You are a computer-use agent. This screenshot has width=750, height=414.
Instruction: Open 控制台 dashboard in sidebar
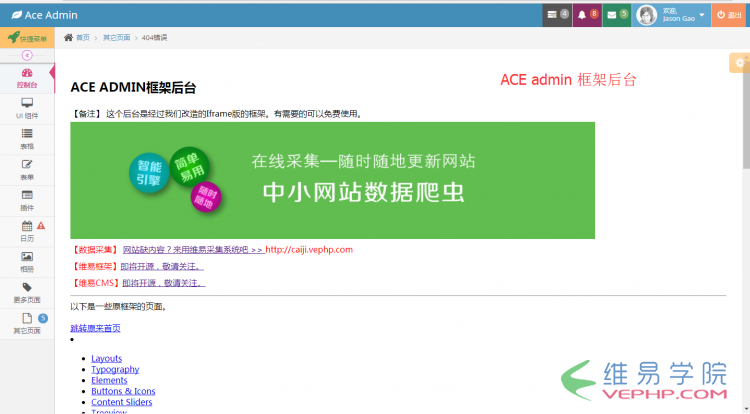tap(27, 78)
